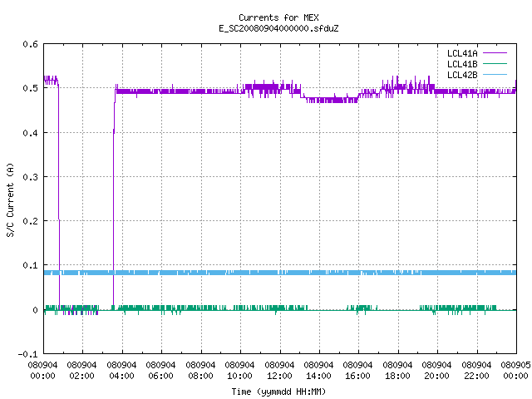The image size is (532, 399).
Task: Click the x-axis tick label 14:00
Action: (318, 376)
